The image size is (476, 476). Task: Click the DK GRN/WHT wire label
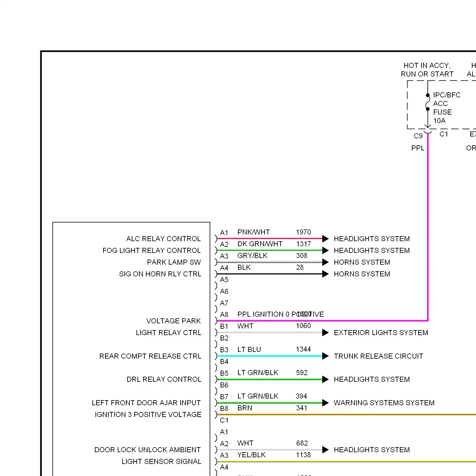click(x=260, y=244)
